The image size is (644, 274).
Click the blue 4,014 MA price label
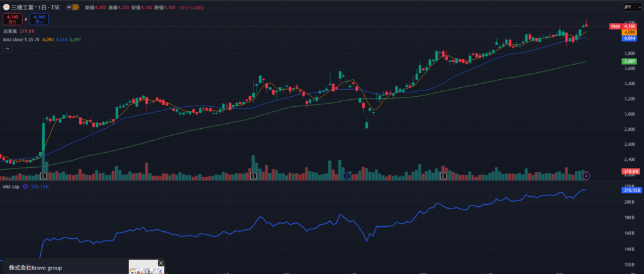coord(630,38)
